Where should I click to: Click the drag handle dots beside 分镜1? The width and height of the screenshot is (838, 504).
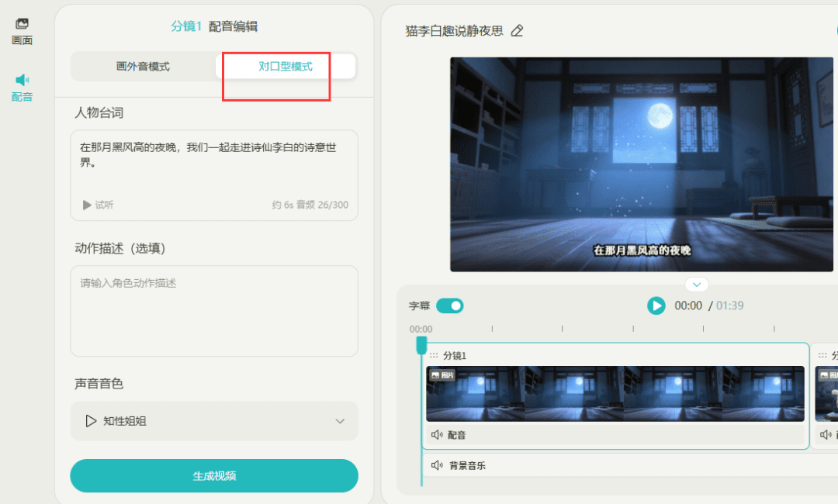tap(434, 356)
